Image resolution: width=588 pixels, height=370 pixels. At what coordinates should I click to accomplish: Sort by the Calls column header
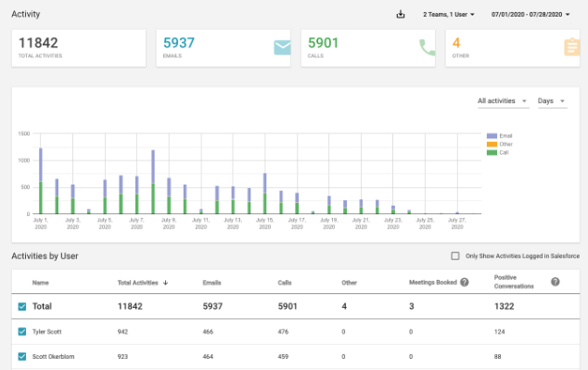click(x=285, y=283)
